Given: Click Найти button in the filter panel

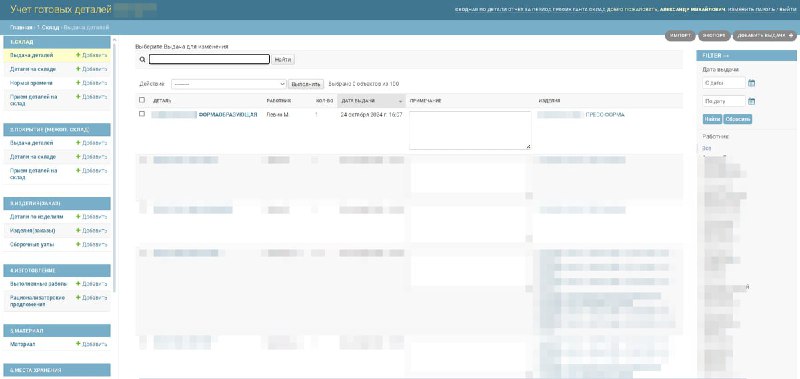Looking at the screenshot, I should click(712, 119).
